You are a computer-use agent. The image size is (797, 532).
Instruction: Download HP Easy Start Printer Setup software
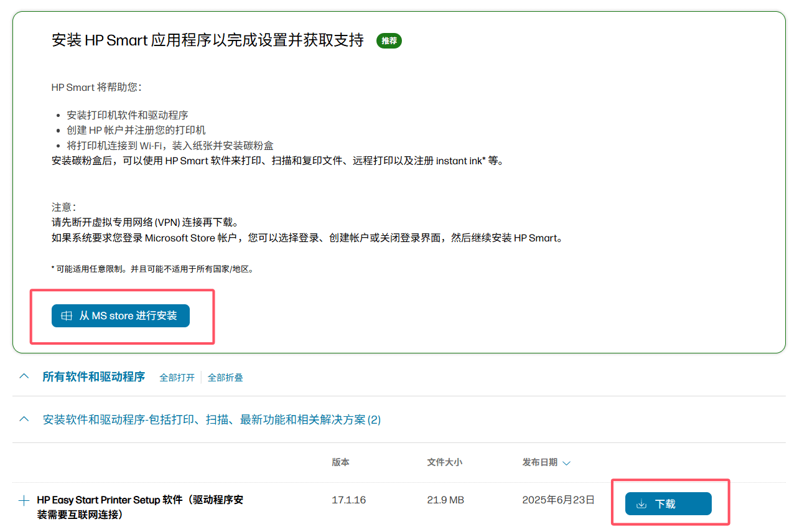[x=668, y=504]
